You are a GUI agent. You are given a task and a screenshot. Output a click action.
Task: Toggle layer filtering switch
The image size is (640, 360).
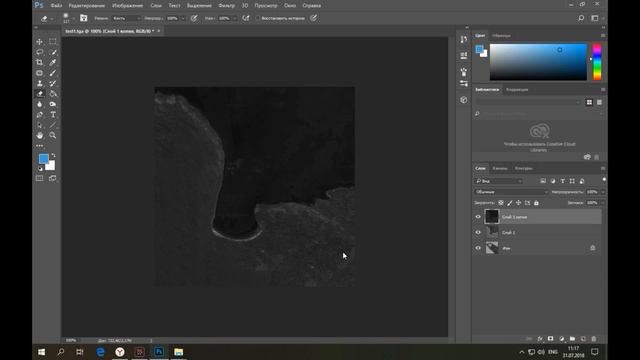(604, 180)
